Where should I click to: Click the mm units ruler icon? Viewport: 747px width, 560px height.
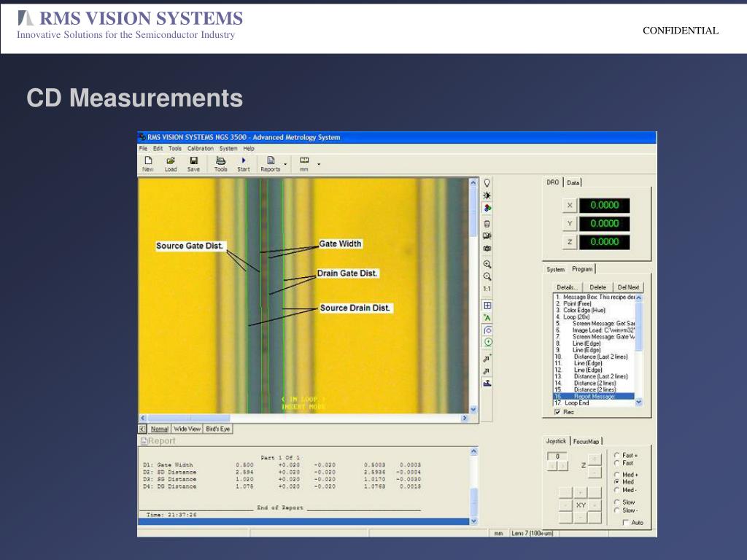click(304, 160)
